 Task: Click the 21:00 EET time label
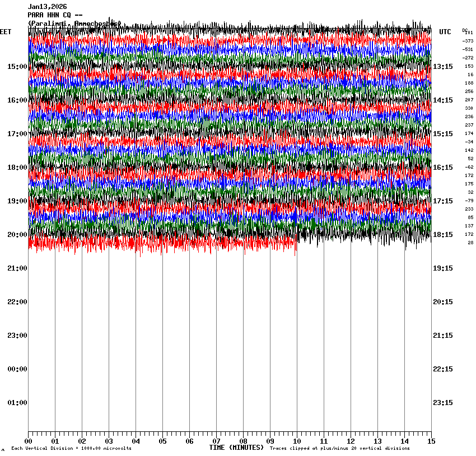tap(17, 268)
